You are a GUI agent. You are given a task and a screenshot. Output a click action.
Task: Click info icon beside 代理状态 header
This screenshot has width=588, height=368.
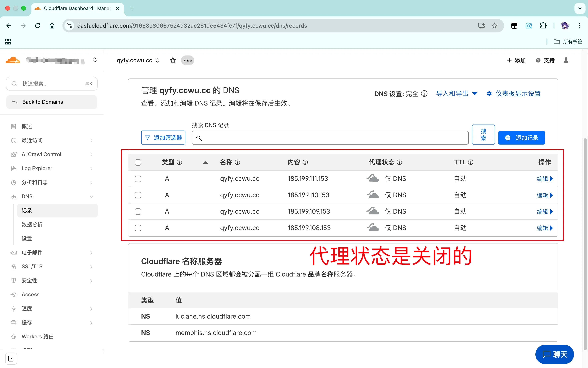tap(399, 162)
